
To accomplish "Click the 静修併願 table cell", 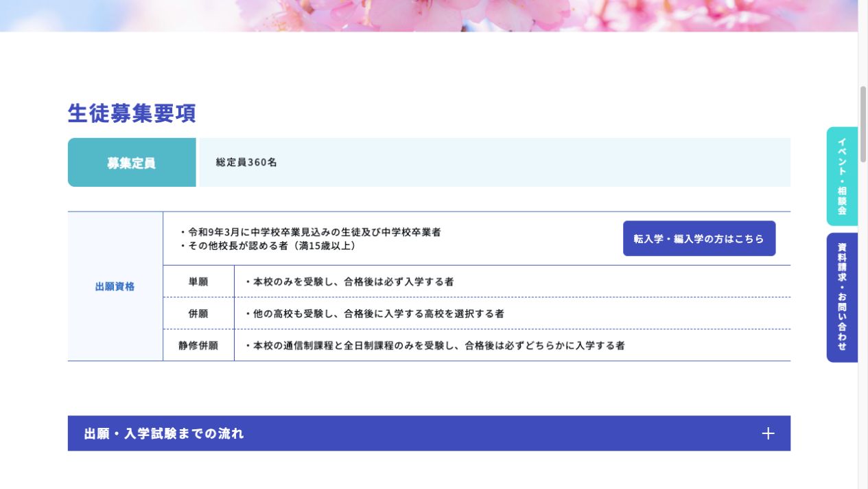I will [x=198, y=345].
